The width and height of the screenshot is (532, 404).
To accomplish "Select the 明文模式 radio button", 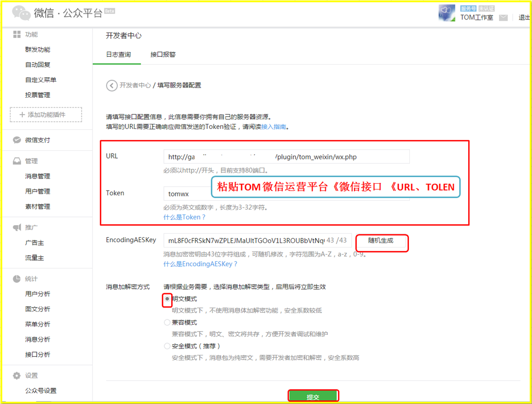I will [167, 299].
